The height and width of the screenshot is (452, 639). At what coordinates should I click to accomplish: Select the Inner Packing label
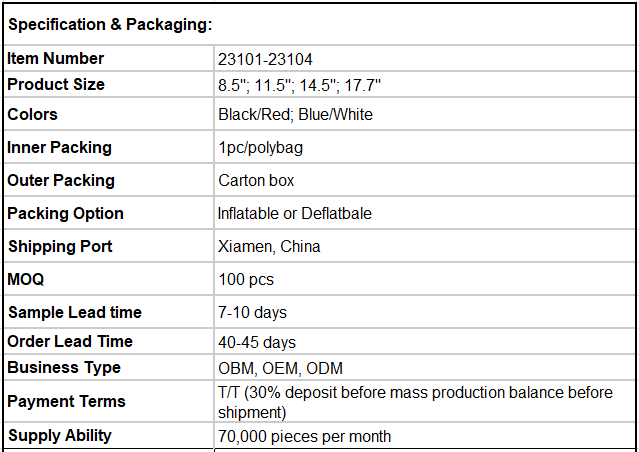[59, 147]
